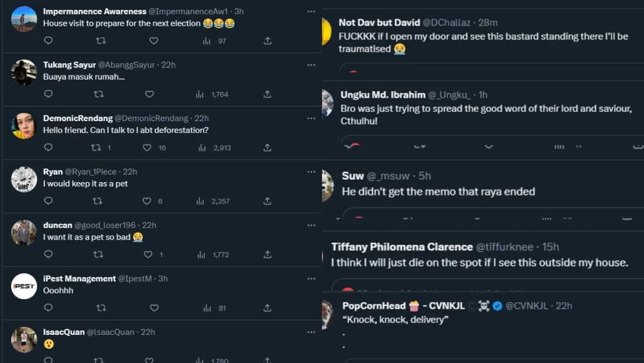Like duncan's pet tweet
Screen dimensions: 644x363
[148, 254]
